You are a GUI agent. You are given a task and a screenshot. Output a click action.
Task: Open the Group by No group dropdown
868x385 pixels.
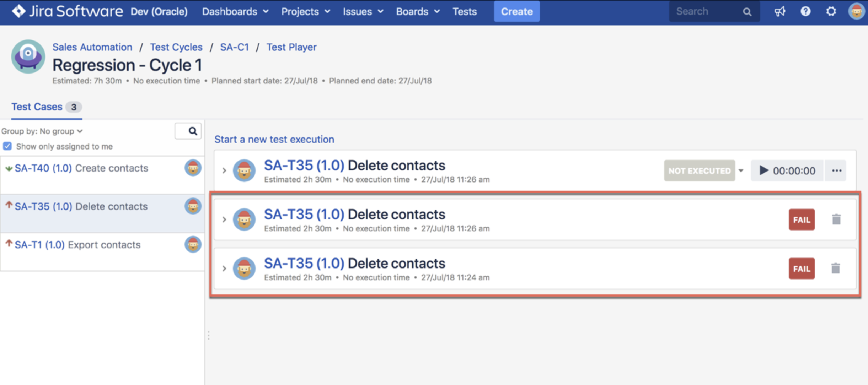click(42, 131)
